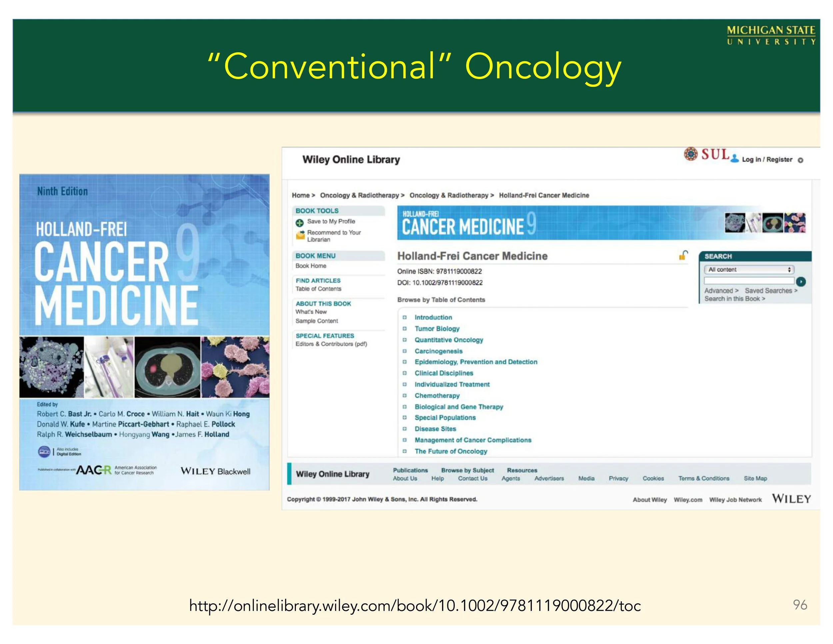Click the WILEY logo in footer
The height and width of the screenshot is (644, 833).
[x=791, y=499]
